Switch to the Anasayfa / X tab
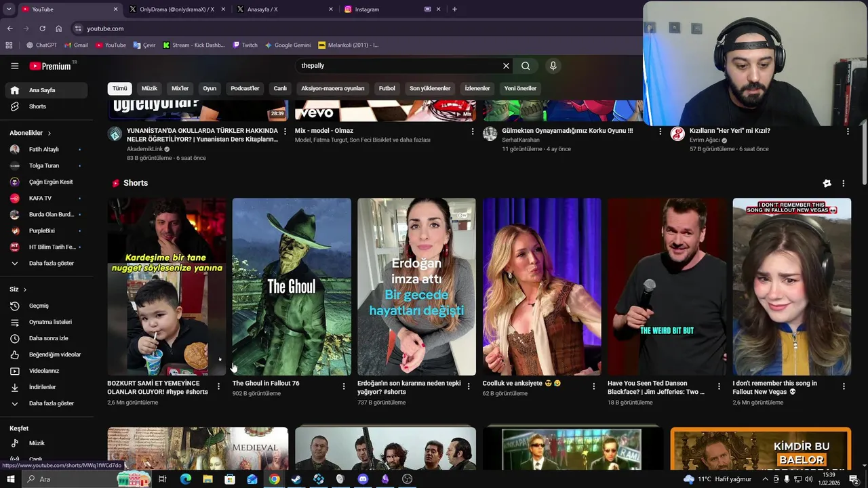868x488 pixels. point(283,9)
